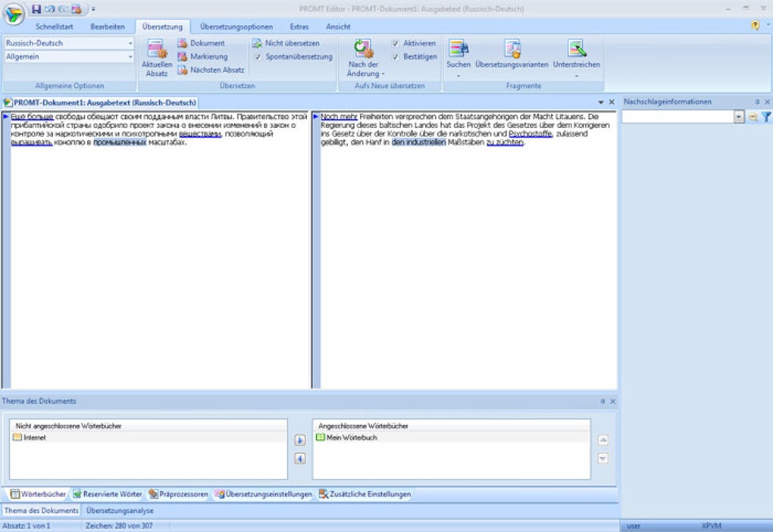Click the Suchen fragments icon
The image size is (773, 532).
tap(458, 49)
